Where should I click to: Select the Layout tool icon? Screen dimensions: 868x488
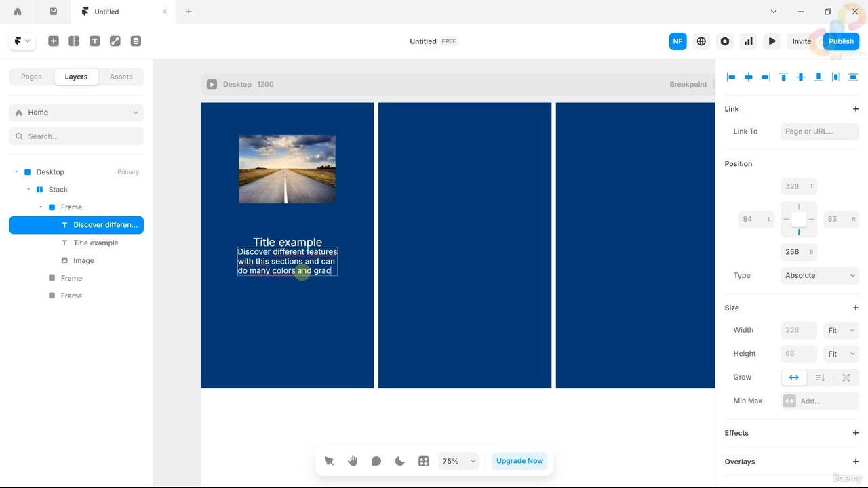coord(74,41)
